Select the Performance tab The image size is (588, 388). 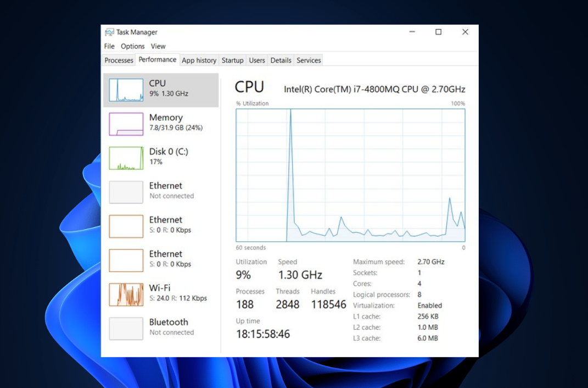point(158,59)
